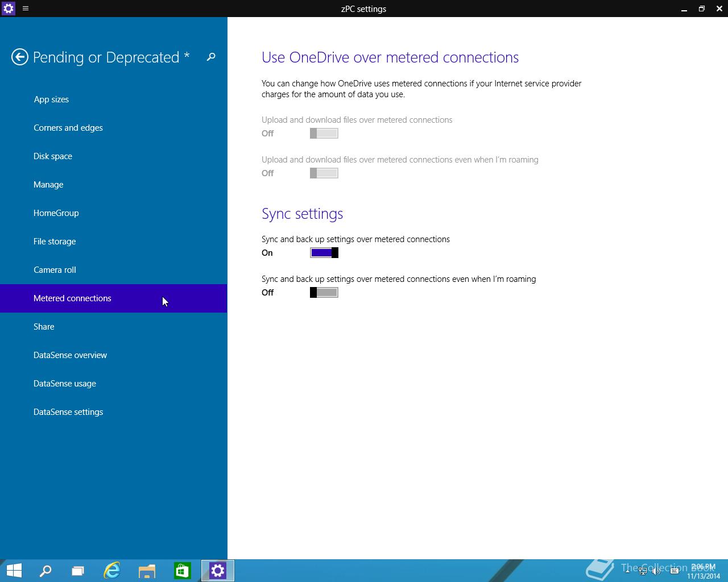Turn off Sync and back up settings over metered connections

coord(324,253)
